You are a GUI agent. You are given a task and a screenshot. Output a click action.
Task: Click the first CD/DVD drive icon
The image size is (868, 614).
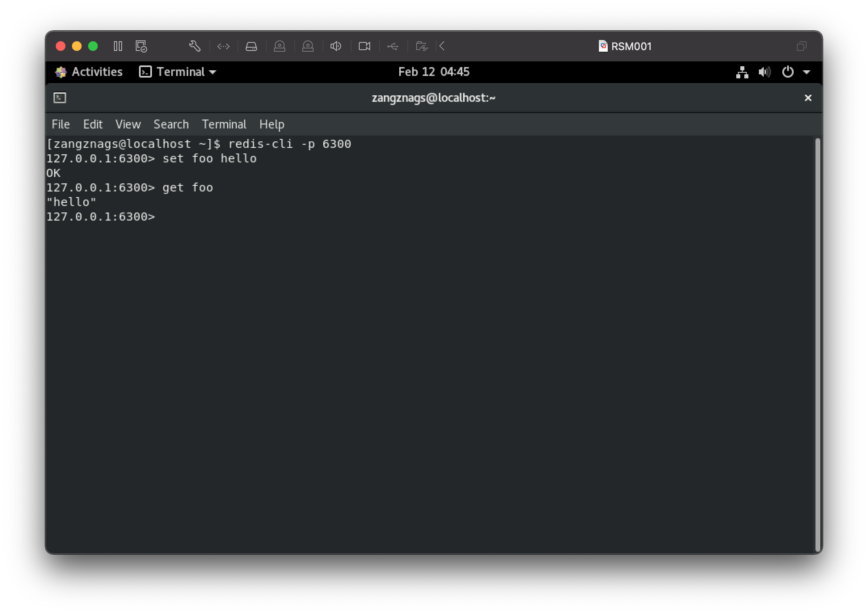tap(280, 46)
